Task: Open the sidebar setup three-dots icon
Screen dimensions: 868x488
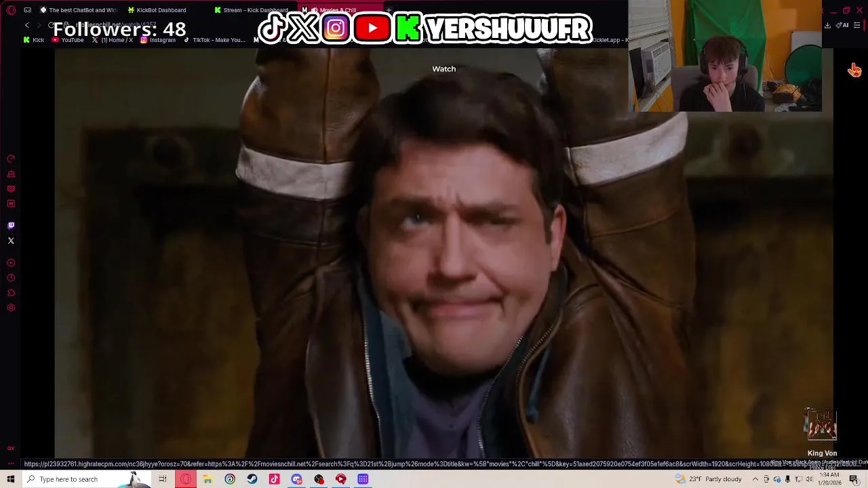Action: [x=11, y=464]
